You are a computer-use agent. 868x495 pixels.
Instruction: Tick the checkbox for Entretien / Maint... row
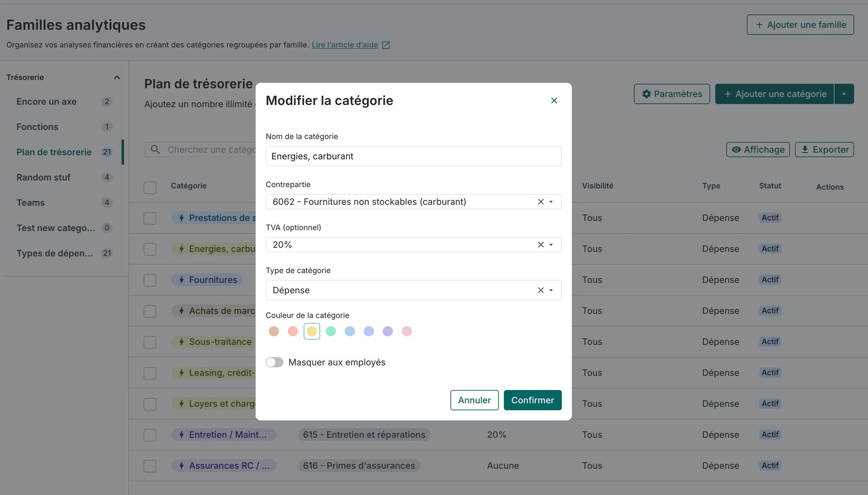150,435
